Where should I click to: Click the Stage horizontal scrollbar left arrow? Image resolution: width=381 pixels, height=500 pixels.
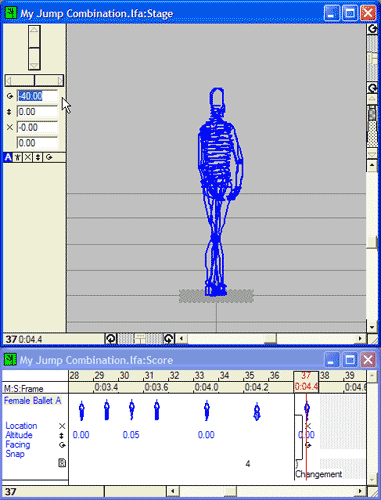(x=181, y=339)
